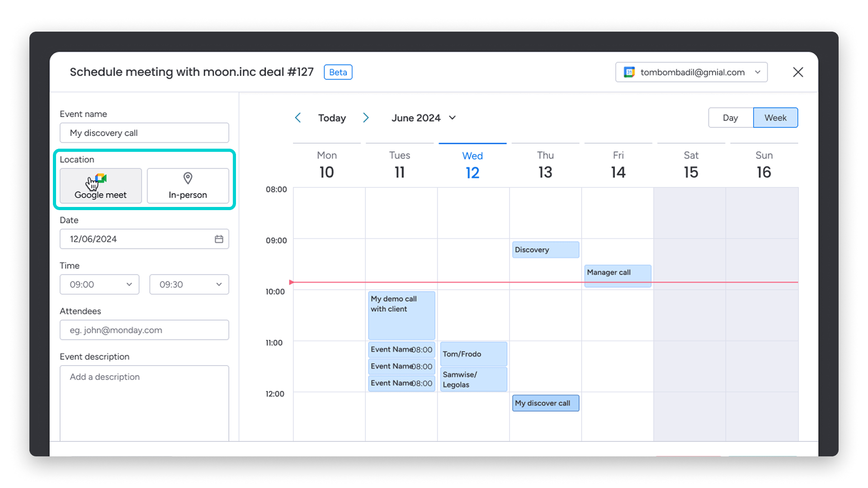Close the schedule meeting dialog

coord(798,72)
